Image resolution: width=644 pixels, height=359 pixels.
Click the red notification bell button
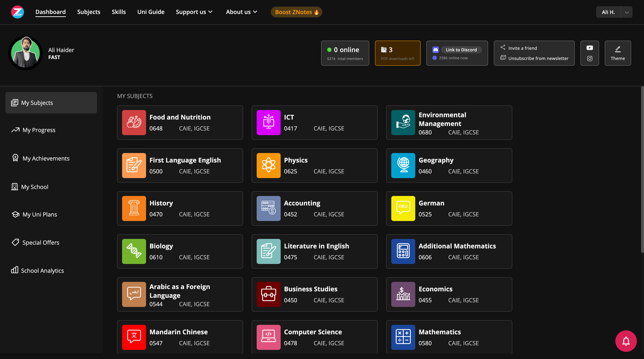tap(626, 341)
